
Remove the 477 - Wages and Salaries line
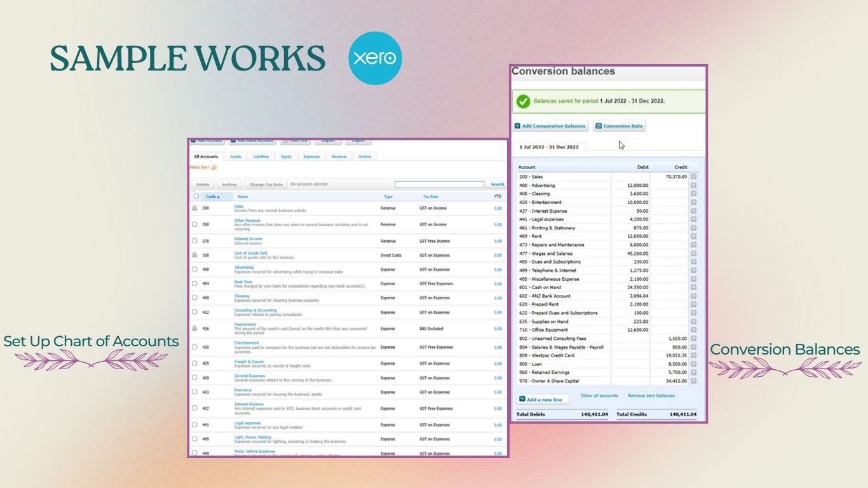pos(694,254)
